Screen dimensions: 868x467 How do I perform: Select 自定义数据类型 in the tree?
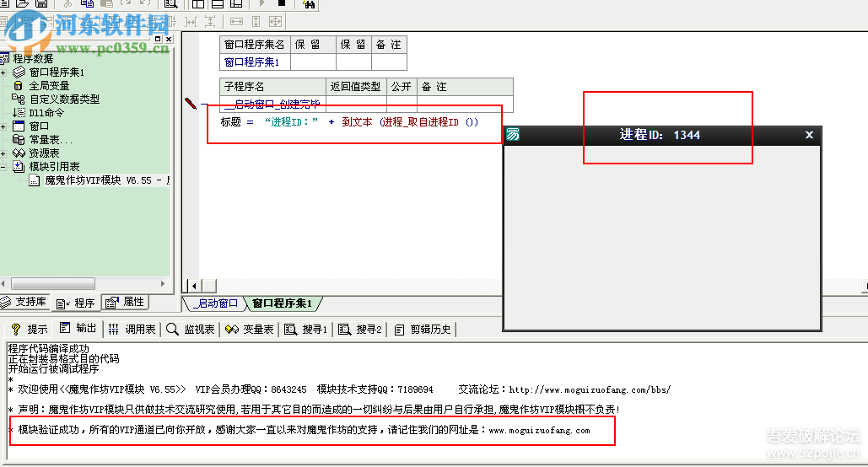tap(64, 99)
